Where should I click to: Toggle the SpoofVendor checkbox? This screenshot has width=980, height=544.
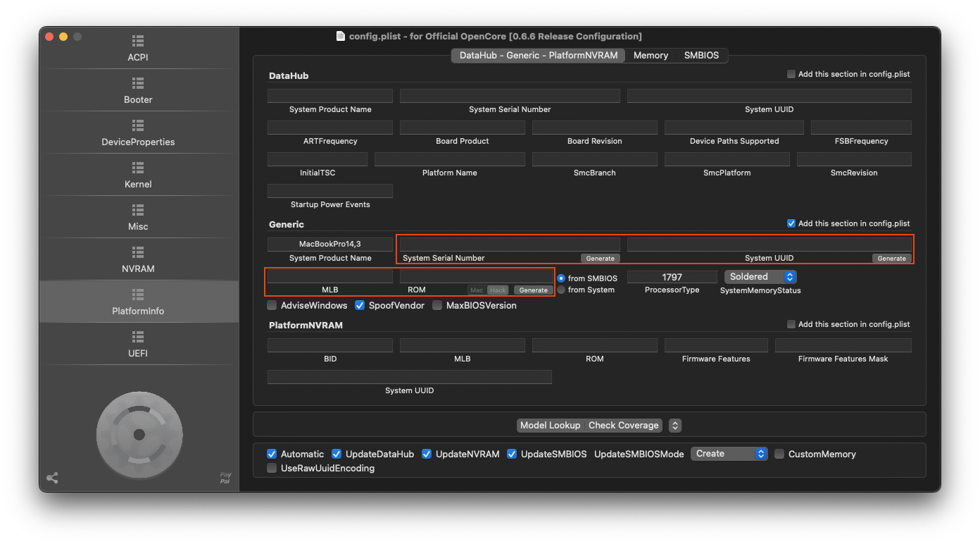(x=360, y=305)
